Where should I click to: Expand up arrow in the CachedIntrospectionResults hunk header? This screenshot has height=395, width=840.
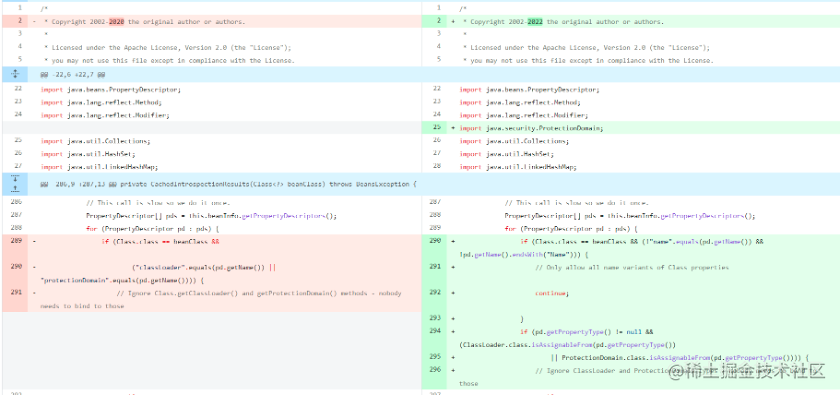click(15, 189)
